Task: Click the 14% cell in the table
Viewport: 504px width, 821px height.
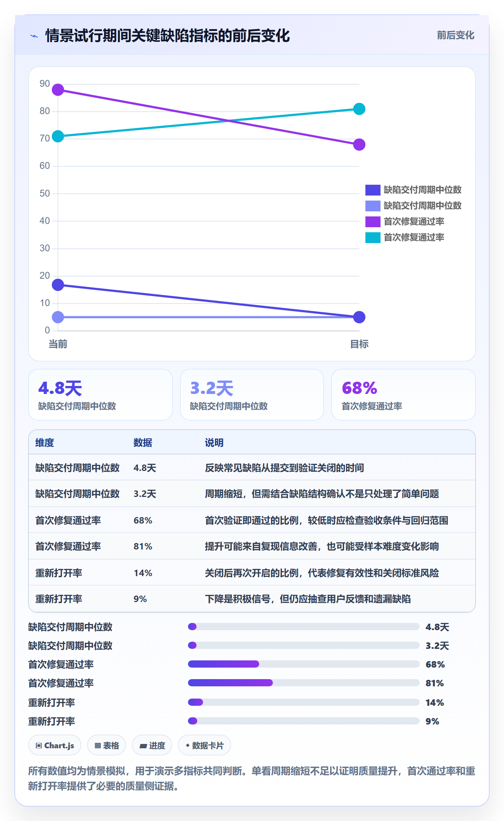Action: pos(143,573)
